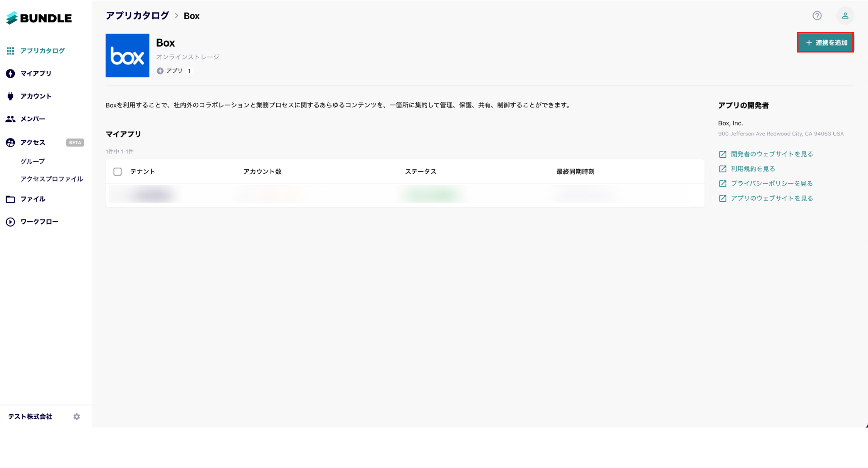Click the Box, Inc. developer name
Viewport: 868px width, 468px height.
tap(731, 123)
